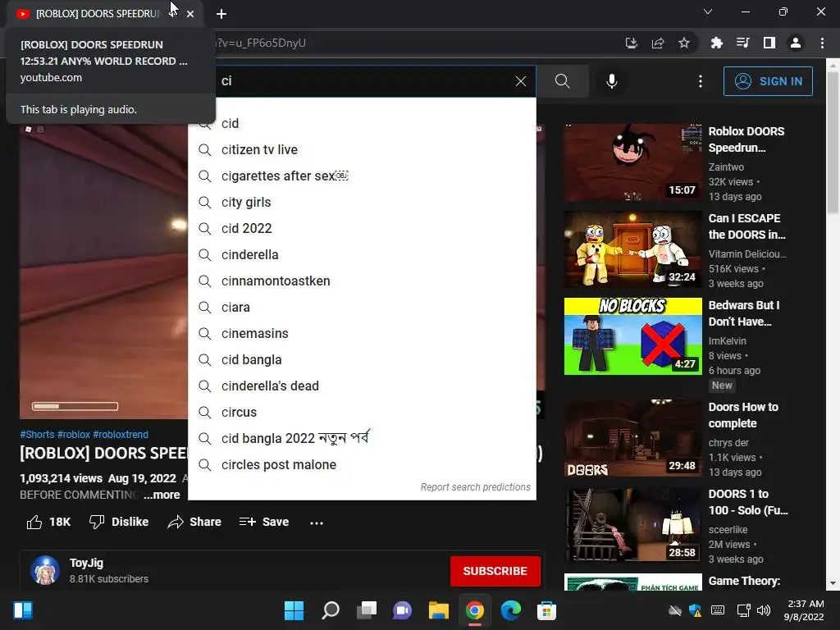Screen dimensions: 840x630
Task: Open Chrome extensions puzzle icon
Action: [716, 43]
